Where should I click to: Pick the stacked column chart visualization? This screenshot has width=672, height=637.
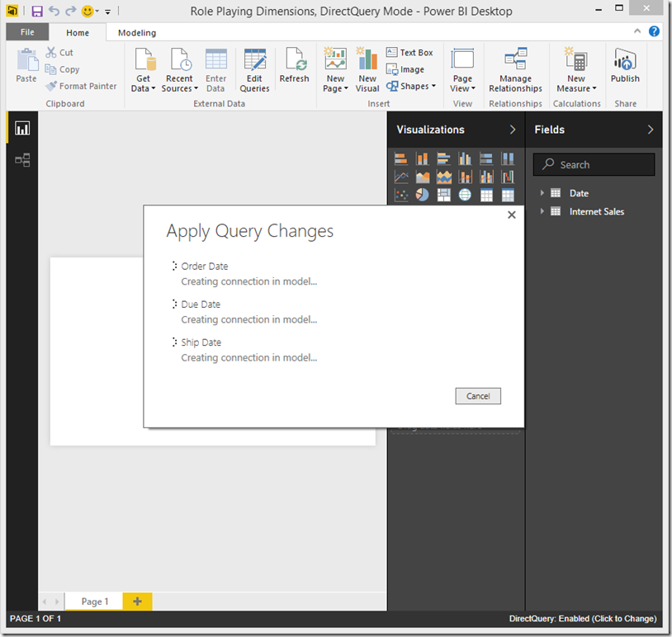[x=422, y=159]
